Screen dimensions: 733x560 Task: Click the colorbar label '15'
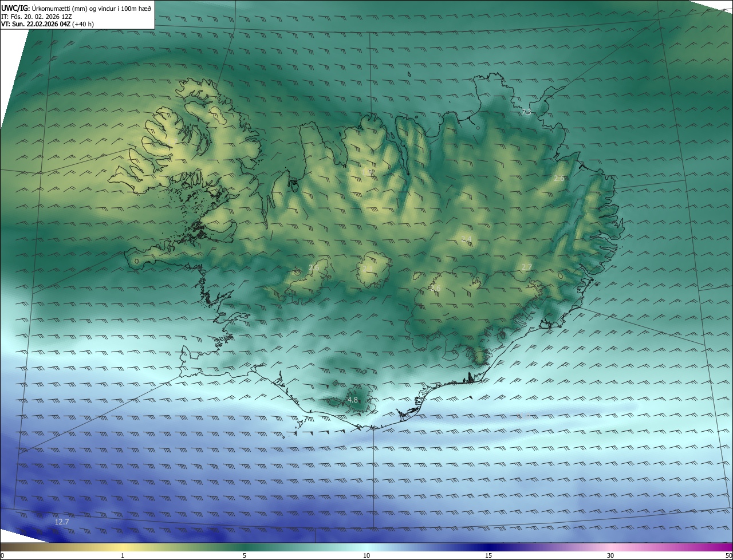488,555
